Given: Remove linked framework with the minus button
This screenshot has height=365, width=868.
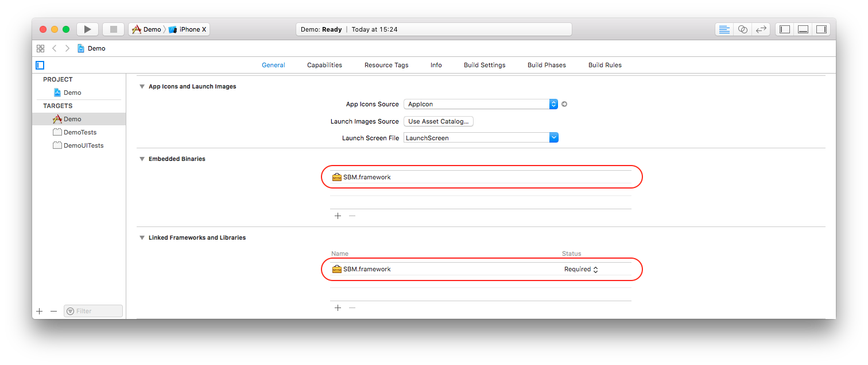Looking at the screenshot, I should pos(352,308).
